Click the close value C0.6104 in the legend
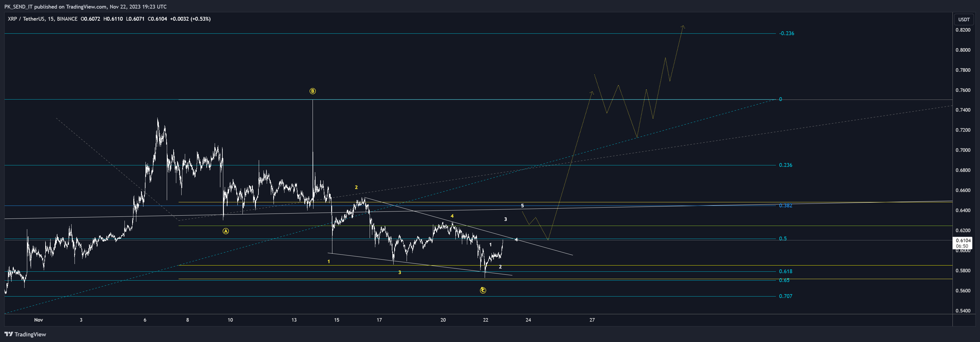This screenshot has height=342, width=980. pos(158,19)
